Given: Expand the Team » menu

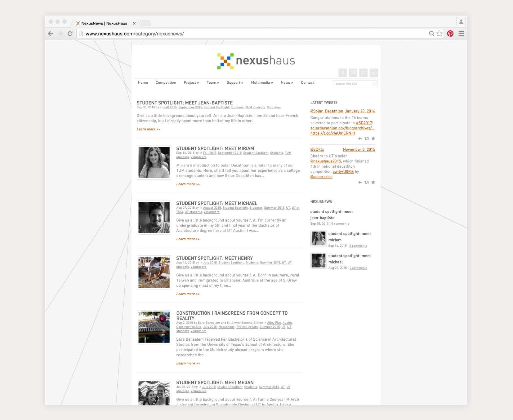Looking at the screenshot, I should tap(213, 83).
